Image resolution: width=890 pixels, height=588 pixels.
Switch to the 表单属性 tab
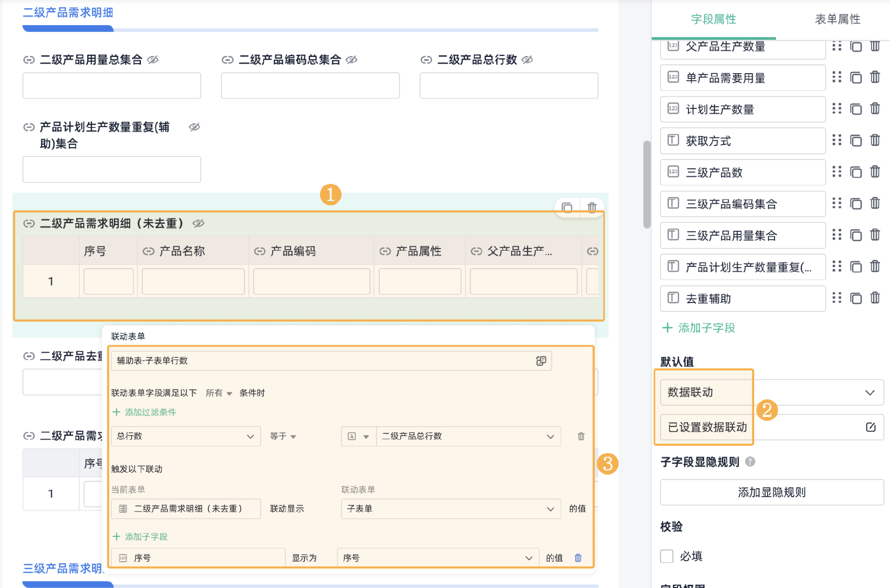837,19
